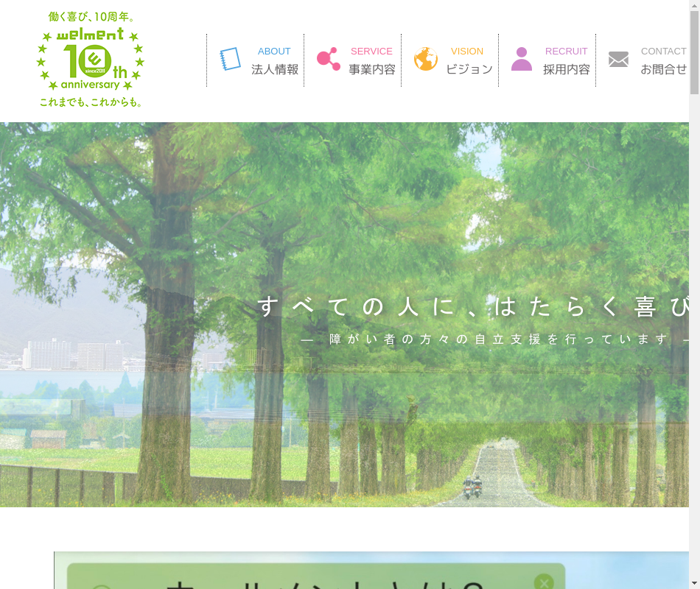700x589 pixels.
Task: Click the vertical scrollbar thumb
Action: 694,53
